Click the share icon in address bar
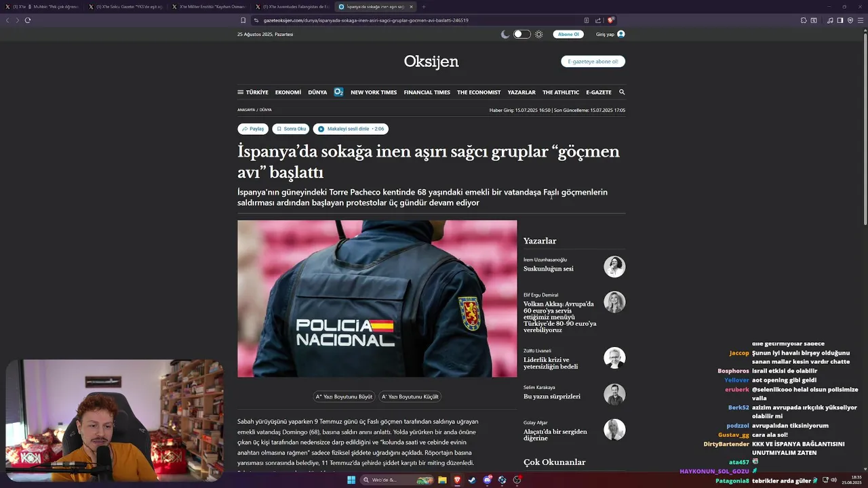The width and height of the screenshot is (868, 488). (598, 20)
